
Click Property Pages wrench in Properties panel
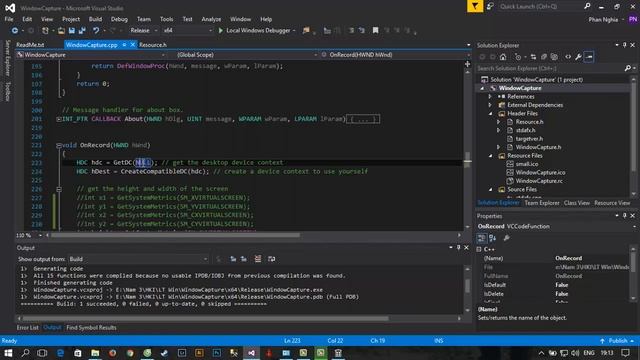pos(507,238)
